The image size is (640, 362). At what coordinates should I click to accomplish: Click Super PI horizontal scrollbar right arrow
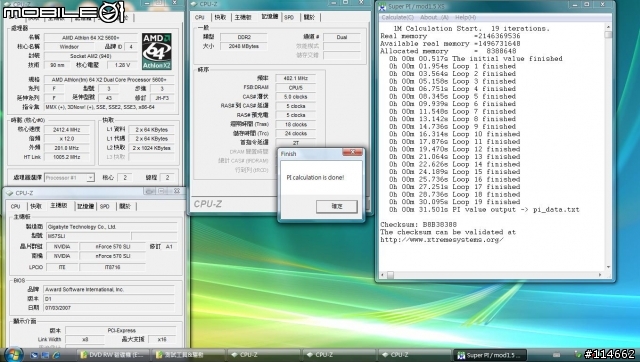click(600, 275)
